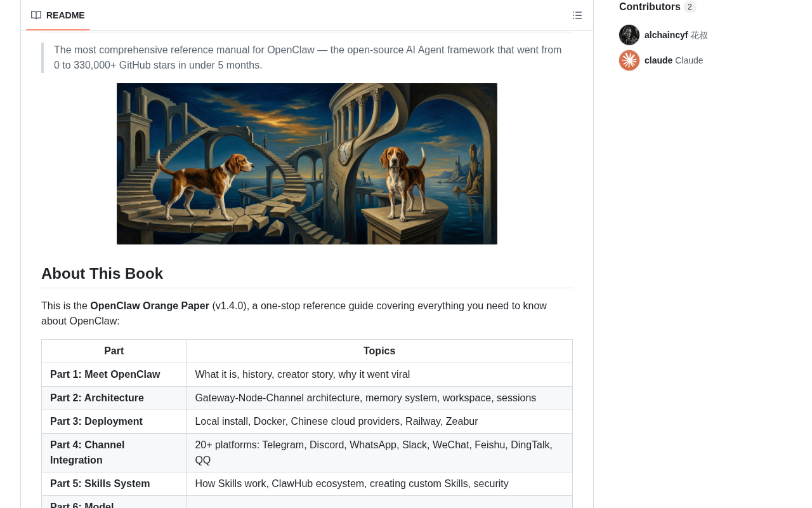Click the Topics column header
Image resolution: width=812 pixels, height=508 pixels.
(379, 351)
